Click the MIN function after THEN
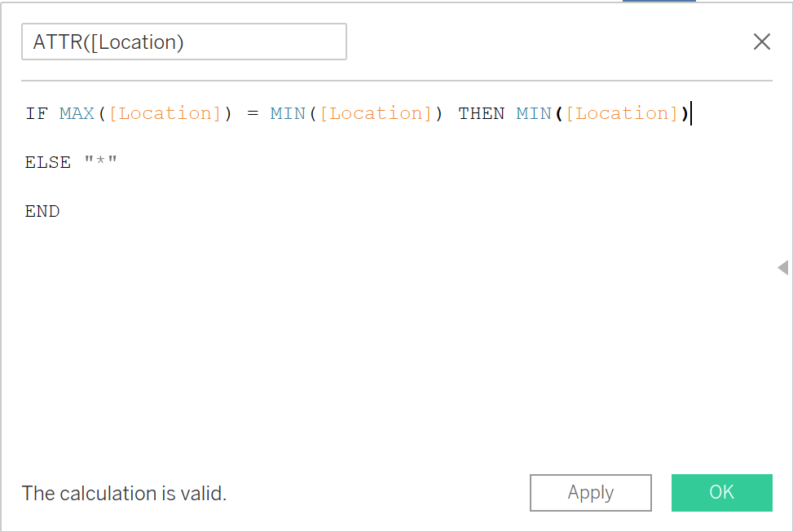The image size is (793, 532). [534, 113]
